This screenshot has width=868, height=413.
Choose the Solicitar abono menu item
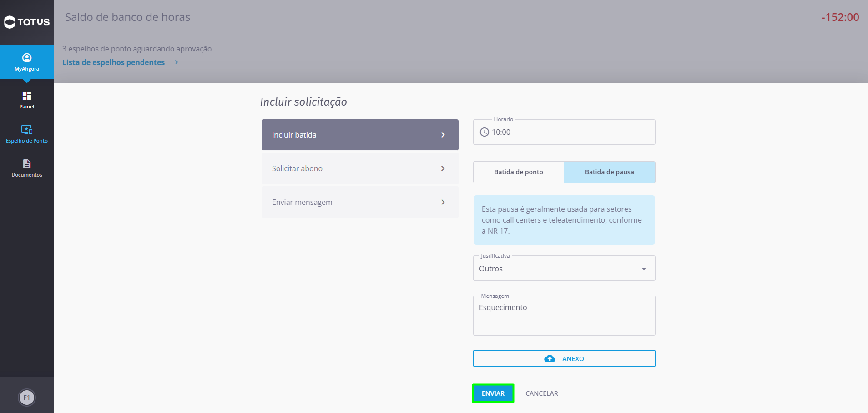click(x=360, y=168)
